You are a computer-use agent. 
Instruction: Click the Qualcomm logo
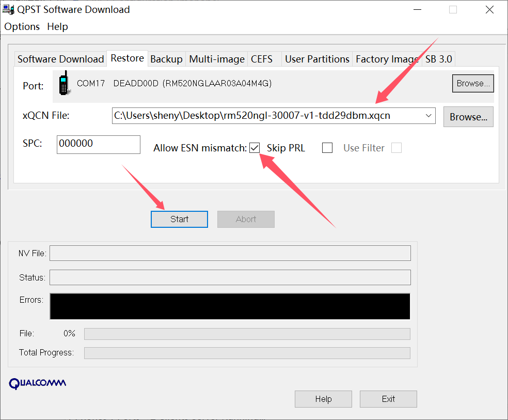(x=38, y=383)
